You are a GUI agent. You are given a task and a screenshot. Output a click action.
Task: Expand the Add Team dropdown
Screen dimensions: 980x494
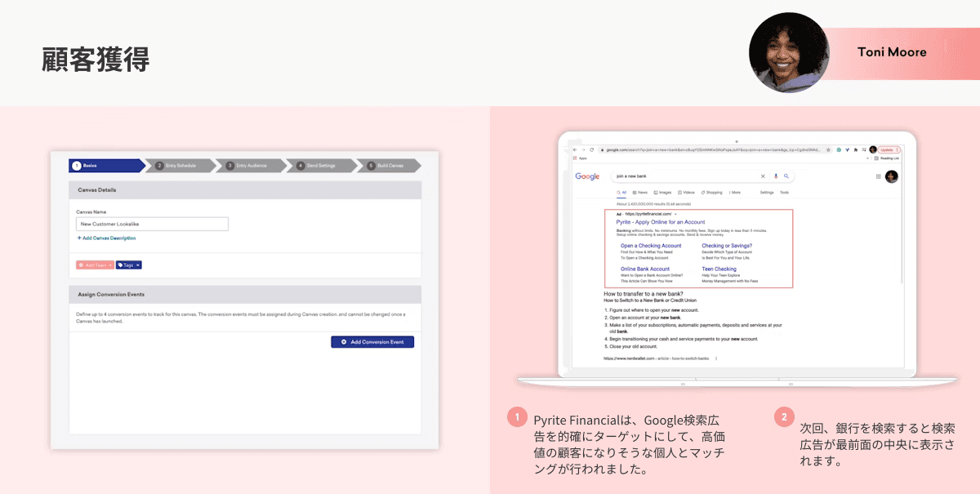point(94,265)
